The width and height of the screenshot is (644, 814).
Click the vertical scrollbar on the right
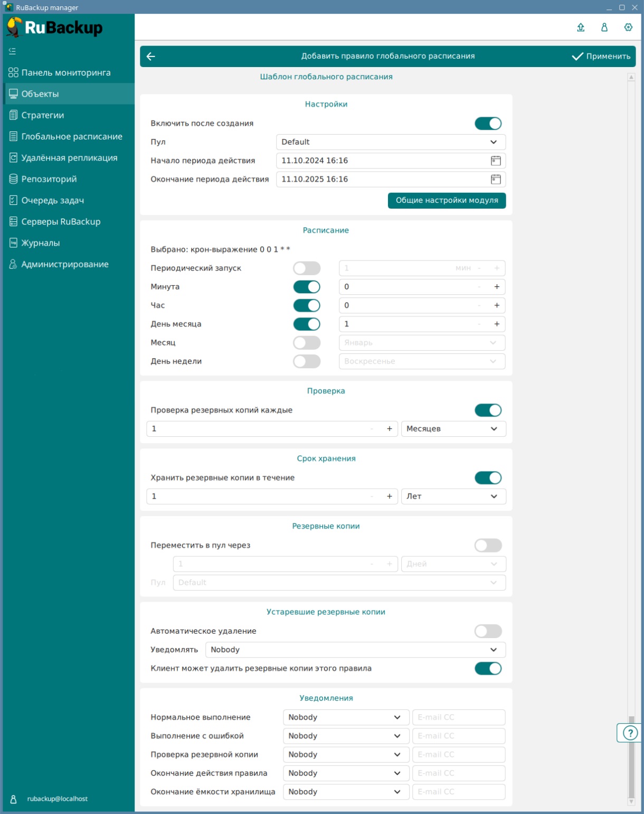pos(631,755)
